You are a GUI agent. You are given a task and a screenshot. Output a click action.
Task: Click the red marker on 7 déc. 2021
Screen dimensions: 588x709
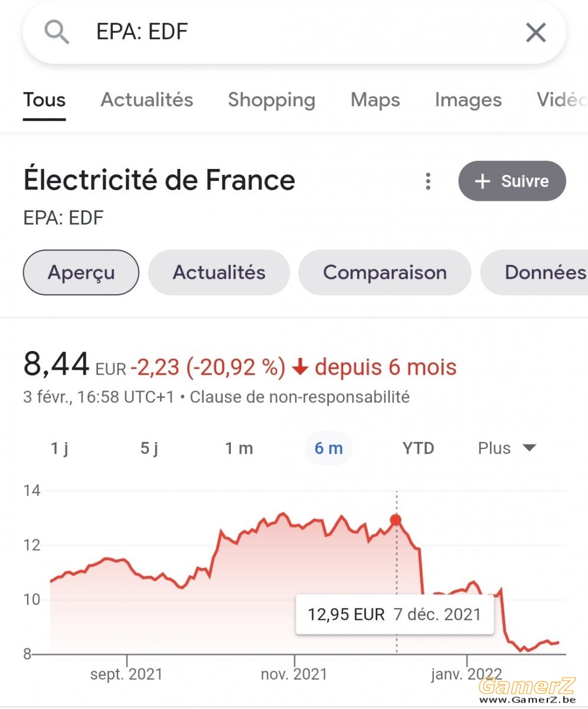[x=396, y=520]
